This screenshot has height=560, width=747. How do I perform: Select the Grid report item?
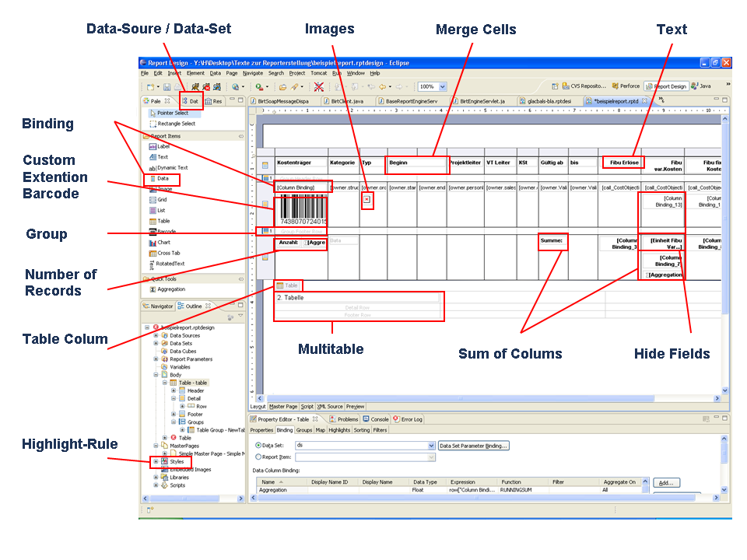click(x=158, y=200)
